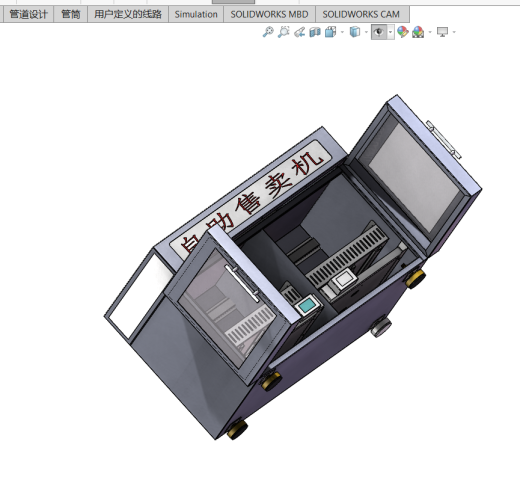Switch to the 管道设计 tab
This screenshot has height=486, width=520.
[x=28, y=14]
